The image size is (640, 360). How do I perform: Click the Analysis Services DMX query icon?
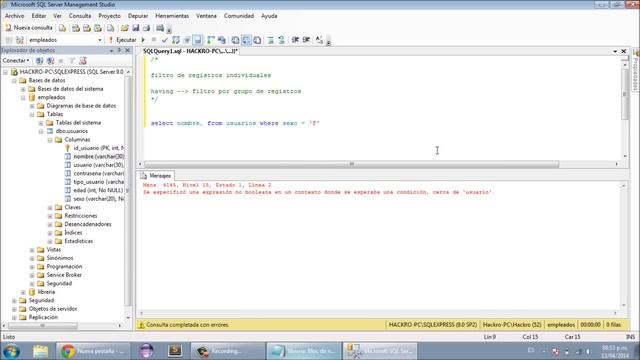click(x=87, y=28)
